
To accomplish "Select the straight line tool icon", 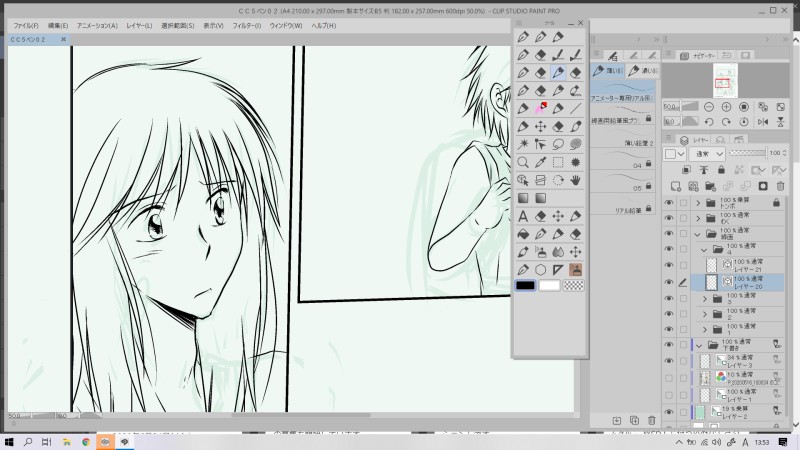I will (x=576, y=108).
